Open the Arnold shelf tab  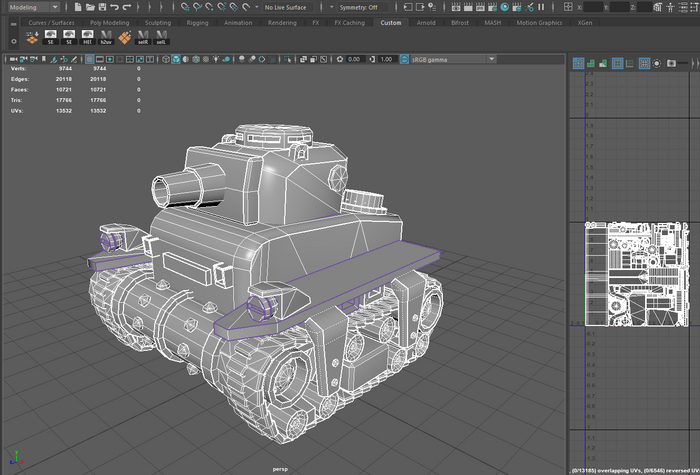click(x=425, y=22)
